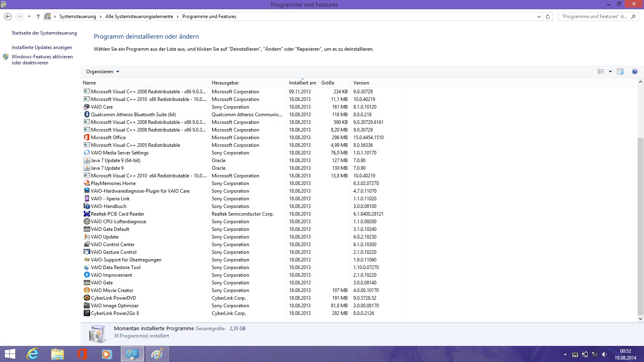644x362 pixels.
Task: Click the VAIO Media Server Settings icon
Action: pyautogui.click(x=87, y=153)
